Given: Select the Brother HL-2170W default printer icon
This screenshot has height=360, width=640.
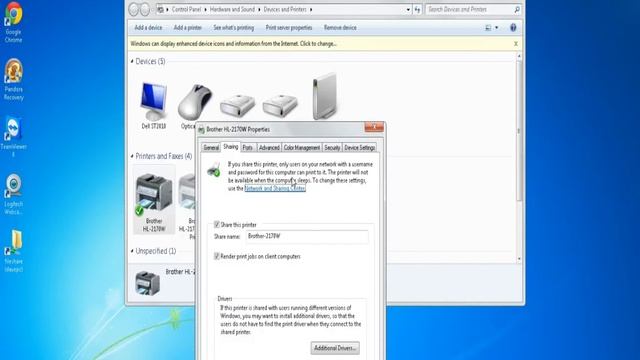Looking at the screenshot, I should click(154, 199).
